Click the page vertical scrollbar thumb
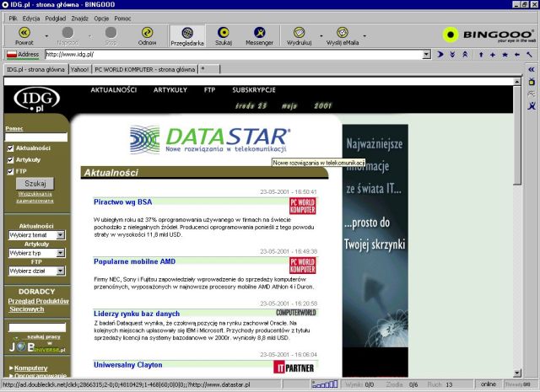The height and width of the screenshot is (392, 540). 517,136
